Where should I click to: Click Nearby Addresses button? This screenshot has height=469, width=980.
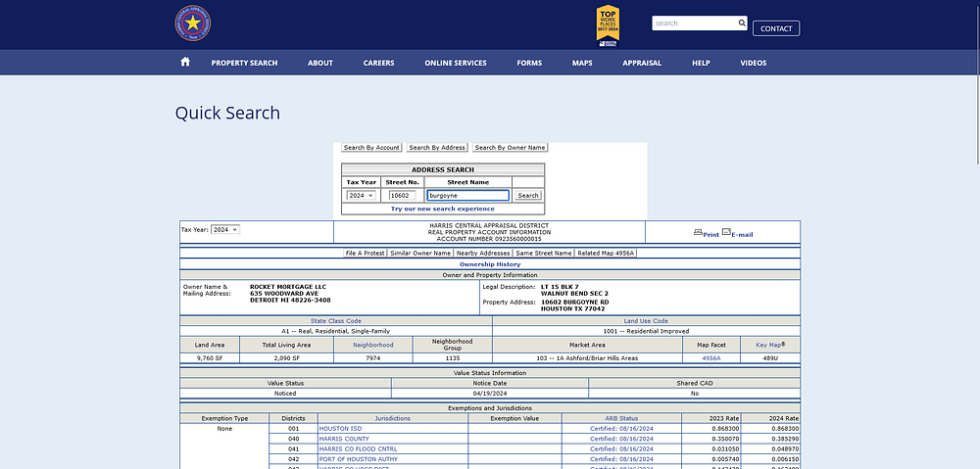tap(483, 253)
